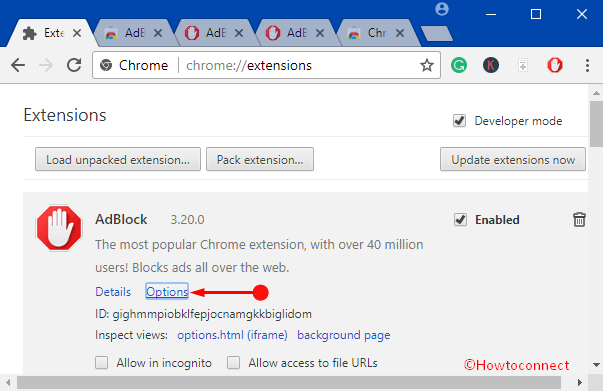Open the user profile icon in title bar
The height and width of the screenshot is (391, 603).
[x=442, y=9]
